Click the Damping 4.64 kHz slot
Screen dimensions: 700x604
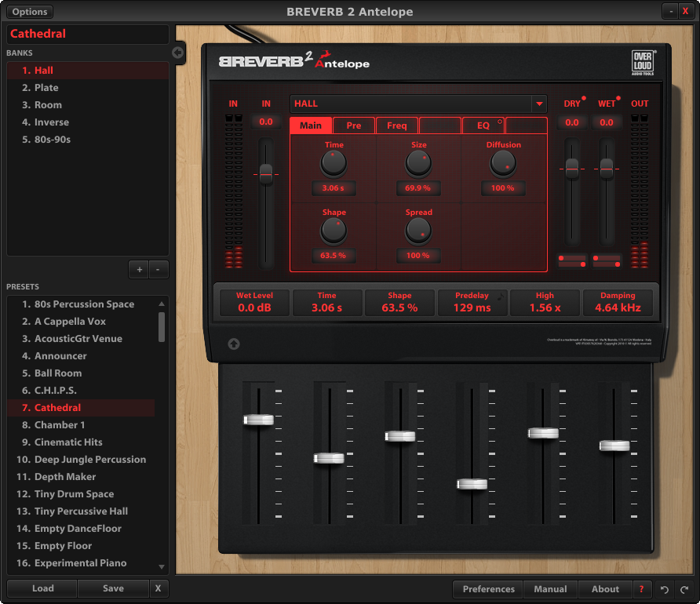pyautogui.click(x=618, y=303)
